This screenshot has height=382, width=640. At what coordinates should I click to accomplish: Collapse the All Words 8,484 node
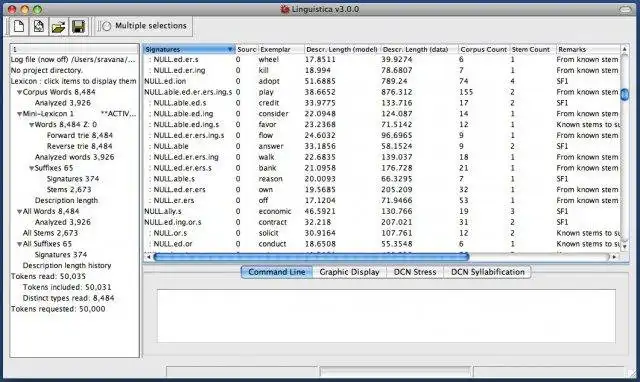click(19, 211)
